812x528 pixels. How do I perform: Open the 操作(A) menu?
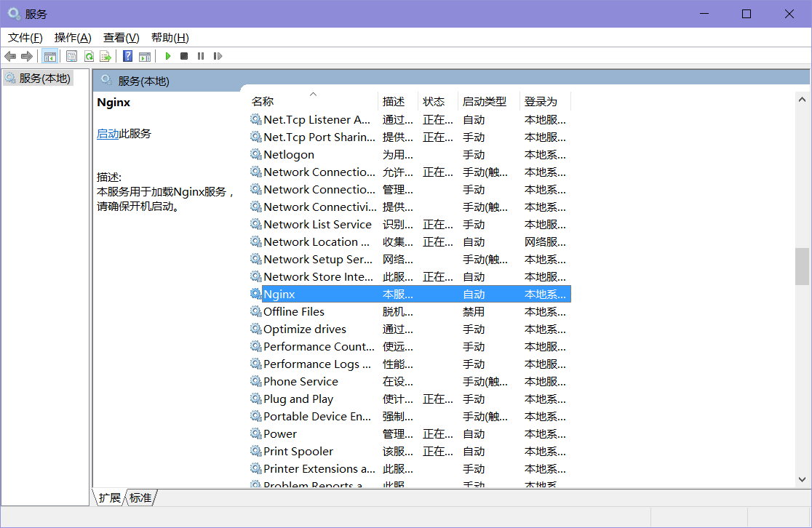[x=73, y=38]
